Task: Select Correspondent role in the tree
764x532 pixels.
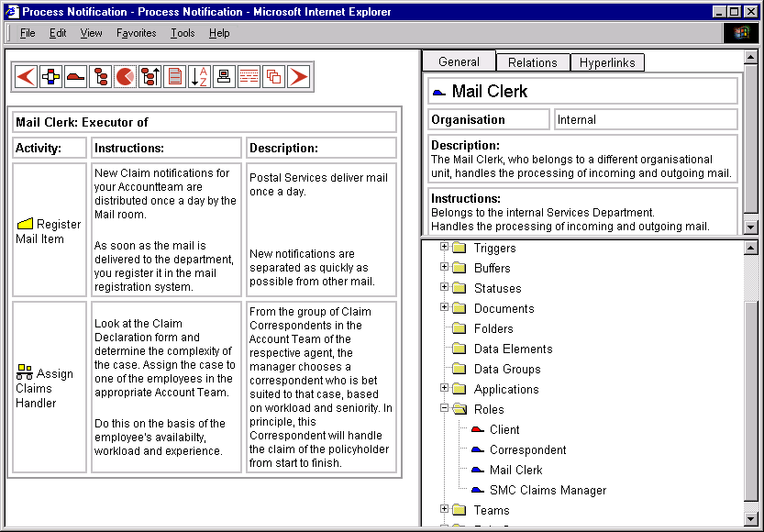Action: coord(527,449)
